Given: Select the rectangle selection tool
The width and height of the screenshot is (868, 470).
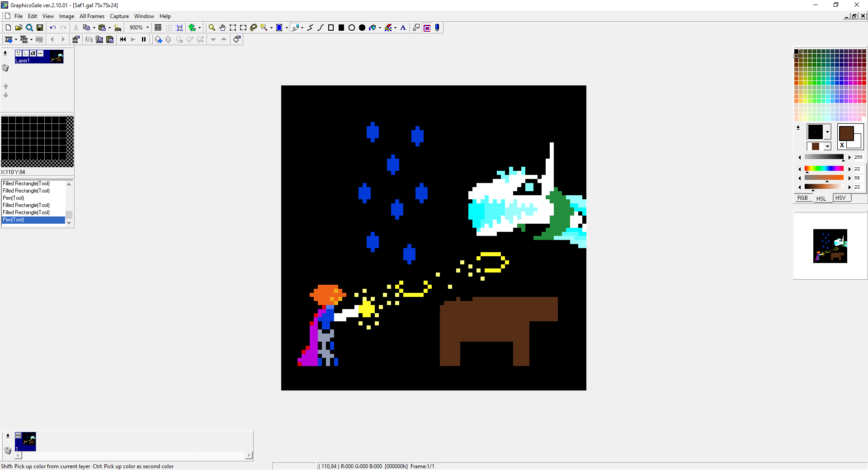Looking at the screenshot, I should 233,28.
